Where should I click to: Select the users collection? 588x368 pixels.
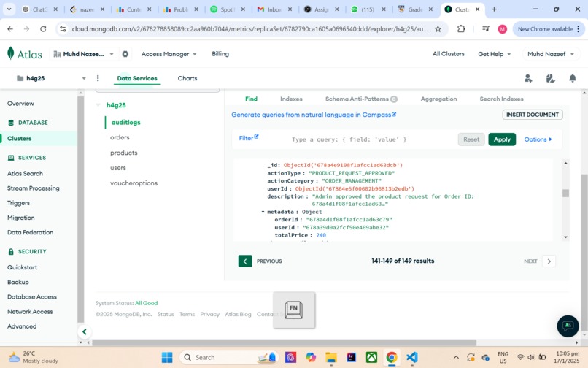[117, 168]
